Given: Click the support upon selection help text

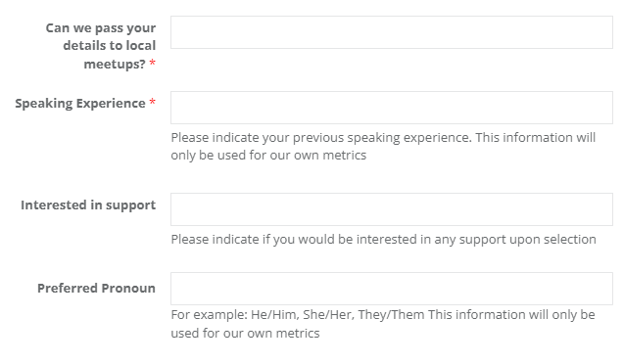Looking at the screenshot, I should point(383,239).
